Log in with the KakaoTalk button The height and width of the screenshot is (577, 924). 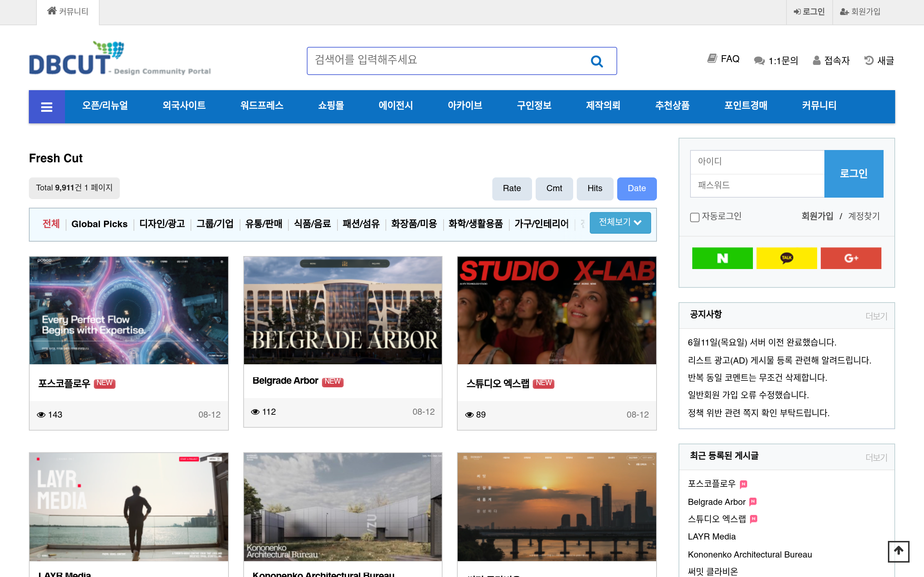click(x=786, y=258)
